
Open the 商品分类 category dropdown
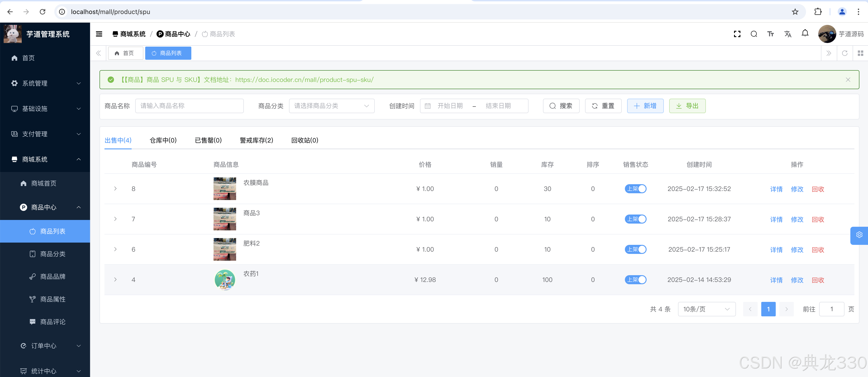tap(331, 106)
